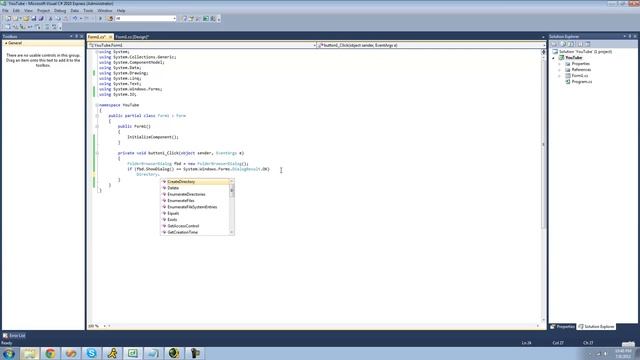Click the Start Debugging play icon
This screenshot has width=640, height=360.
click(x=100, y=18)
